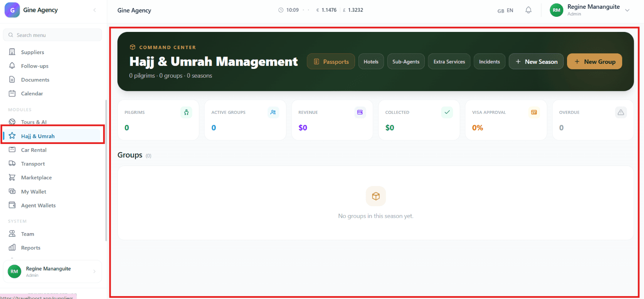Click the Follow-ups bell icon in sidebar
644x299 pixels.
pos(12,66)
